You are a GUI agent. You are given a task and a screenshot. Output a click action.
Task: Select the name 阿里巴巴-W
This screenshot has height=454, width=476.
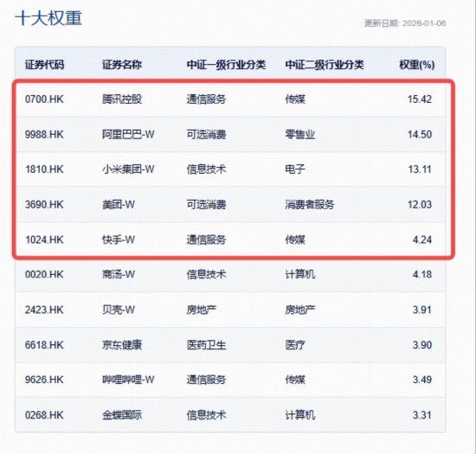pos(128,134)
